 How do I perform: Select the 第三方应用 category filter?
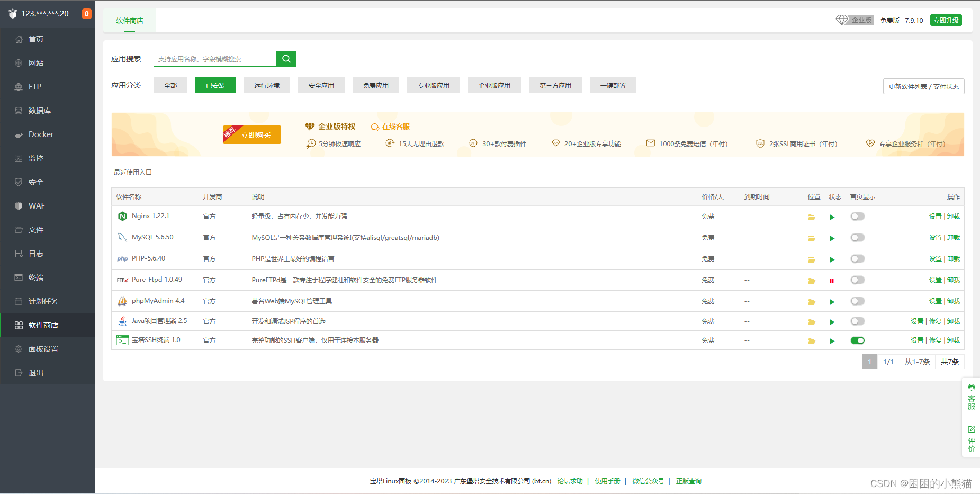[x=555, y=85]
